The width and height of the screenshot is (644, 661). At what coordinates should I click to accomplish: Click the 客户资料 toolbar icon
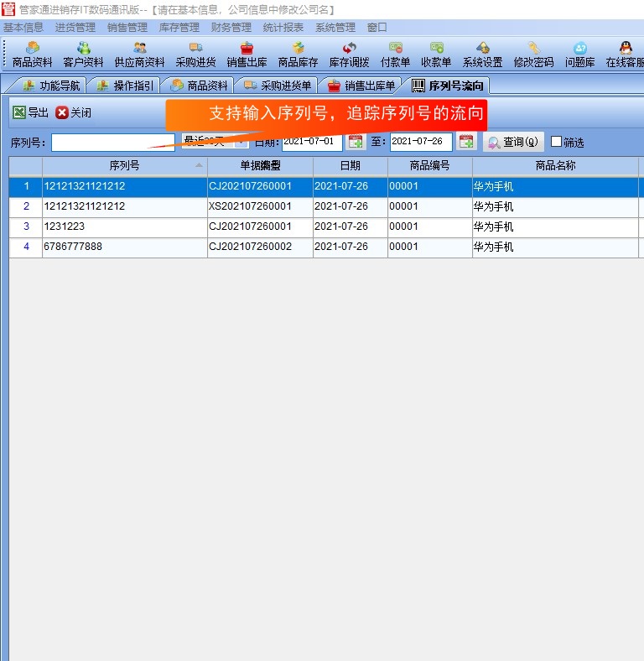point(83,55)
